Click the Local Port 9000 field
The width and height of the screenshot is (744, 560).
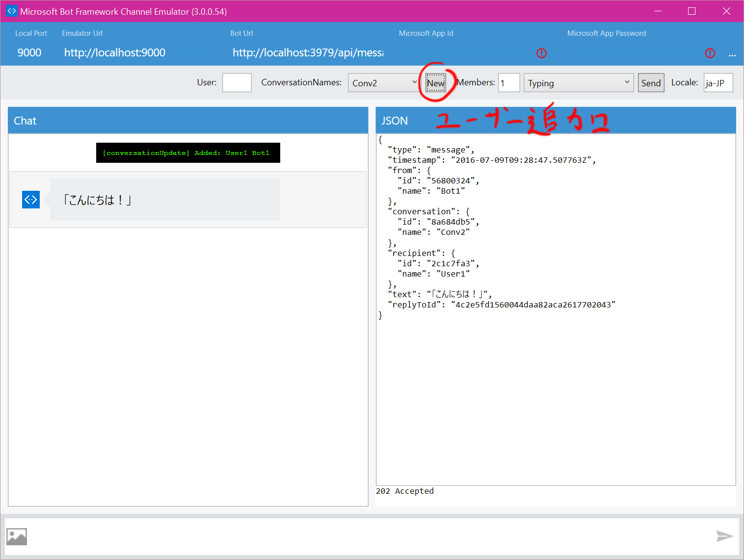[29, 52]
